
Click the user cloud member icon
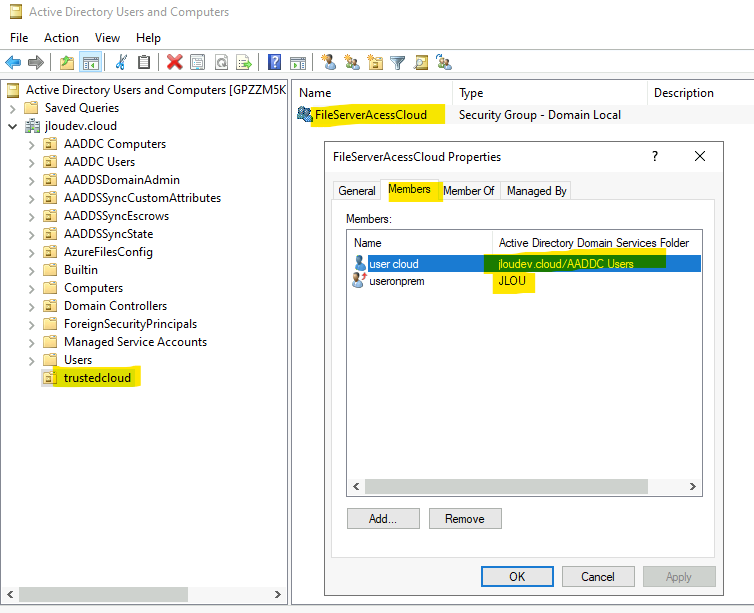coord(360,263)
